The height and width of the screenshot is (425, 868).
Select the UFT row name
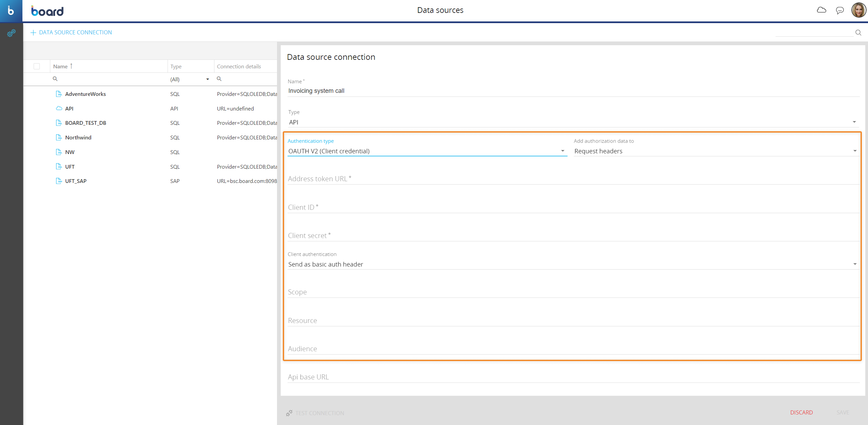[x=70, y=167]
